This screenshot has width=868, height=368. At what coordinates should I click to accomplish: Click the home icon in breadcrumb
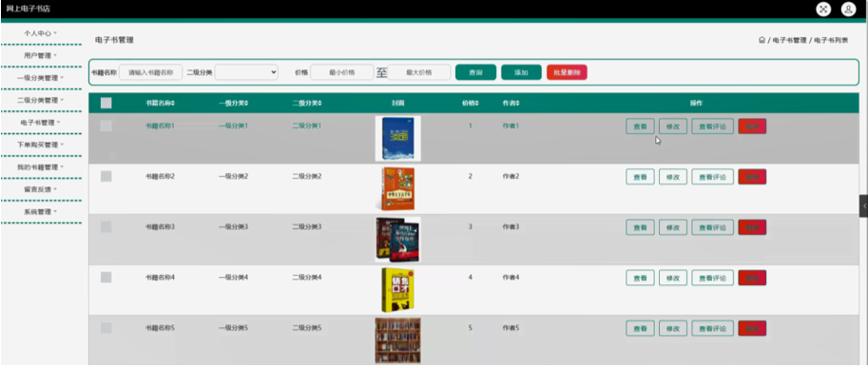(x=762, y=40)
